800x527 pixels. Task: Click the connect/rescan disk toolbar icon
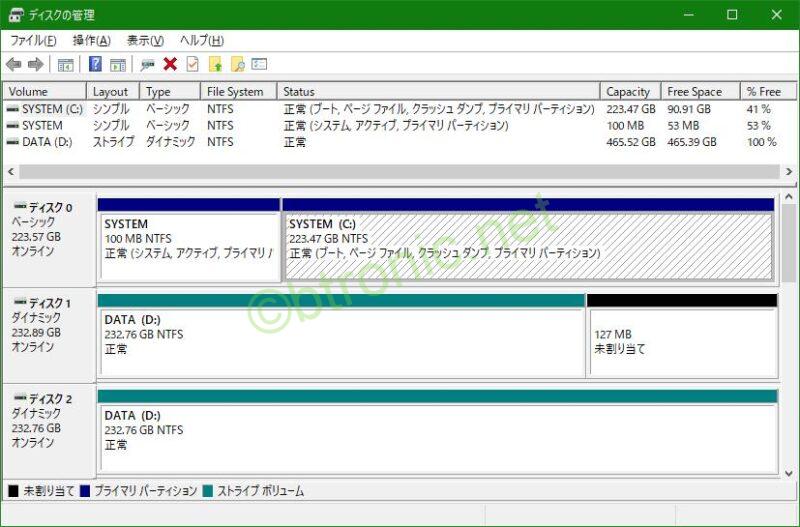tap(148, 65)
